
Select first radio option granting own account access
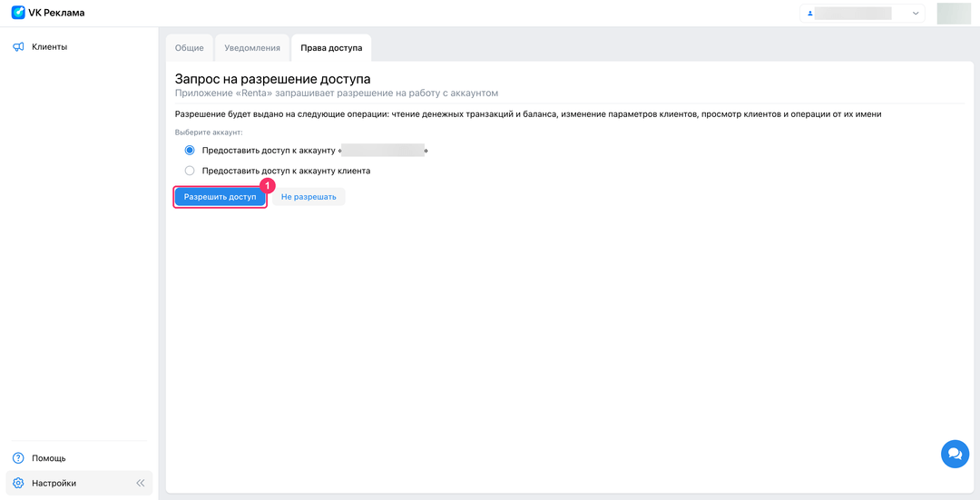190,151
